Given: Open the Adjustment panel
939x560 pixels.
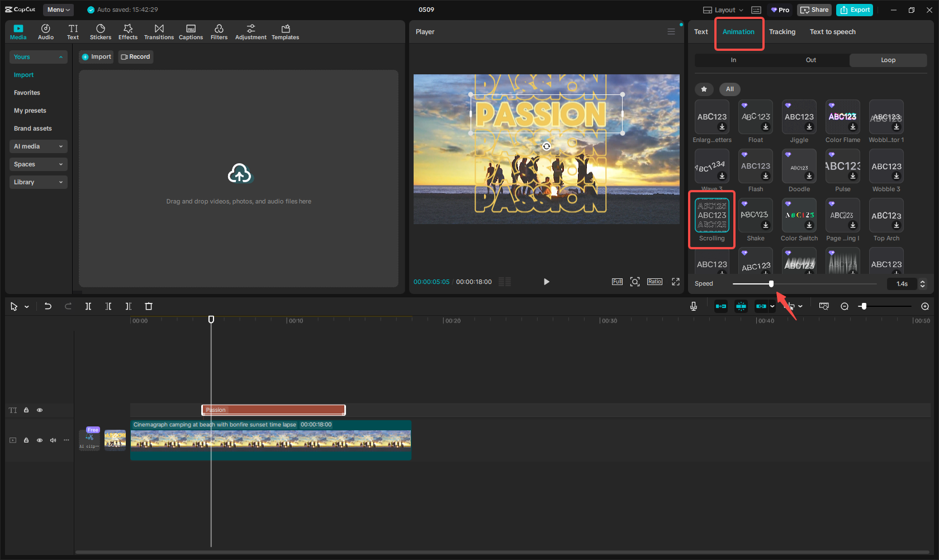Looking at the screenshot, I should (x=251, y=32).
